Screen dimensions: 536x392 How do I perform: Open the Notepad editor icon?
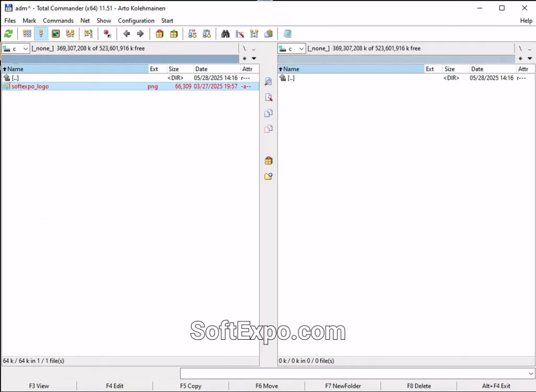[288, 33]
